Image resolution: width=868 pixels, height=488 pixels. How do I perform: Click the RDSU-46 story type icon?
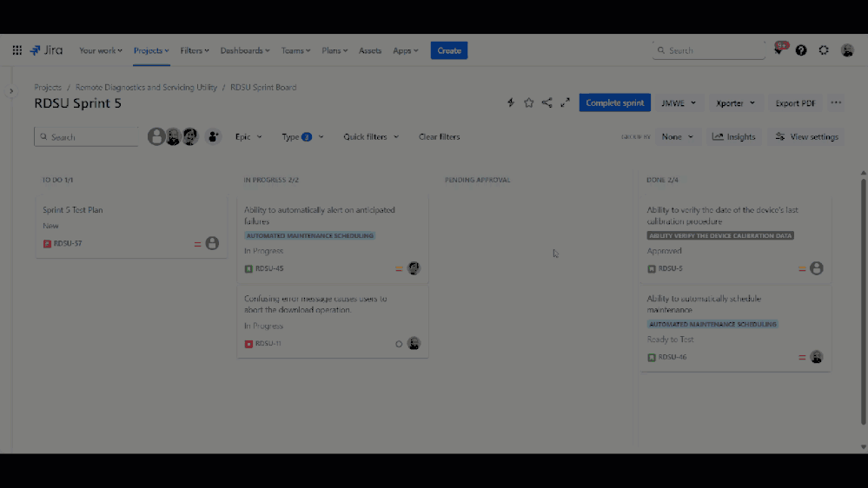tap(652, 358)
